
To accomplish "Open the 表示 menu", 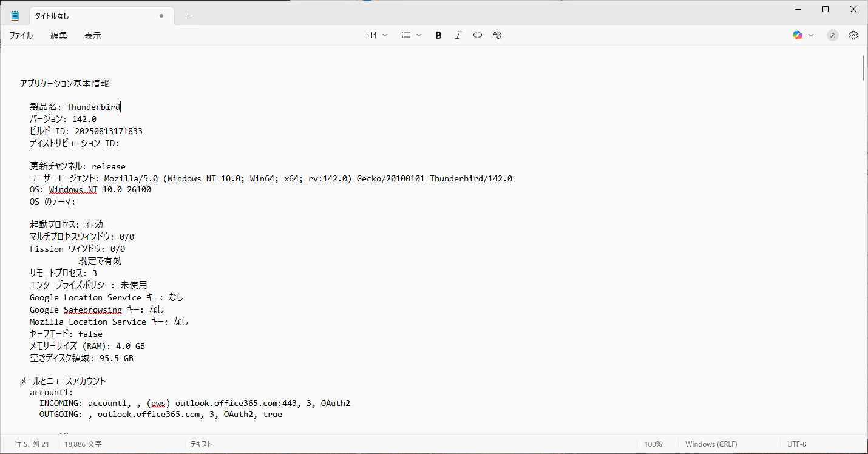I will coord(93,36).
